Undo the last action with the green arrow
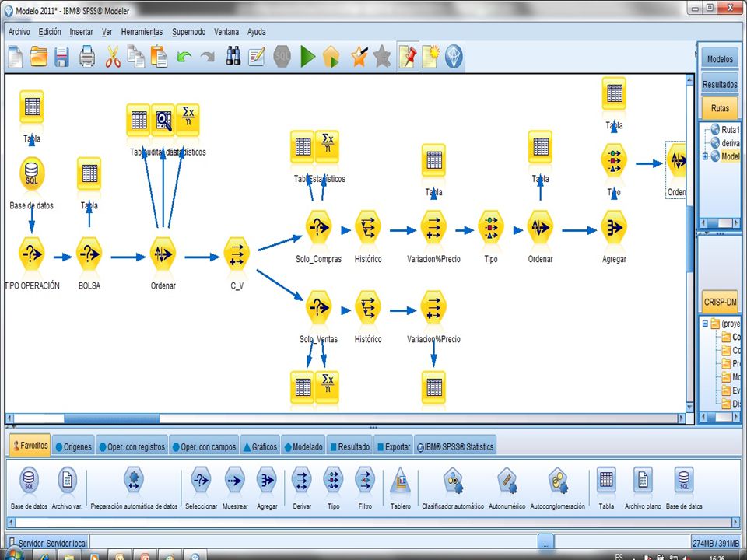Image resolution: width=747 pixels, height=560 pixels. point(184,57)
